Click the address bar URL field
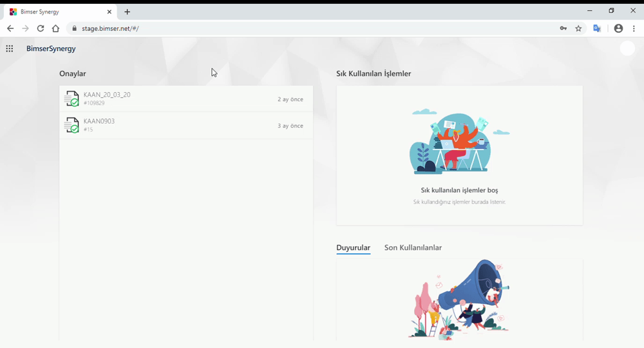 tap(312, 28)
